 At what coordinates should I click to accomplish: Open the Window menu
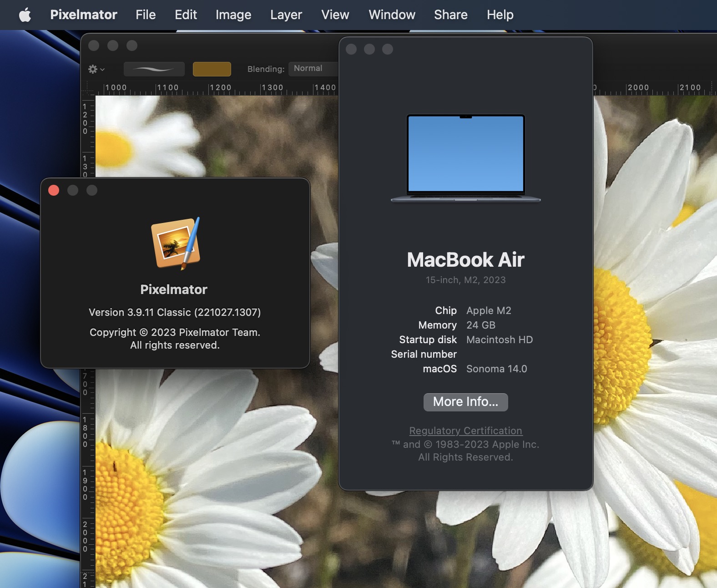point(392,15)
